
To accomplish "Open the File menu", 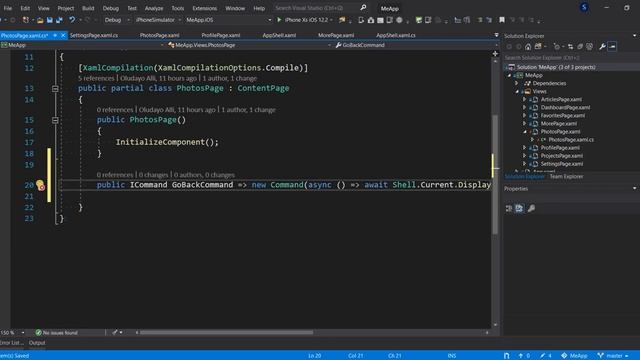I will (8, 8).
